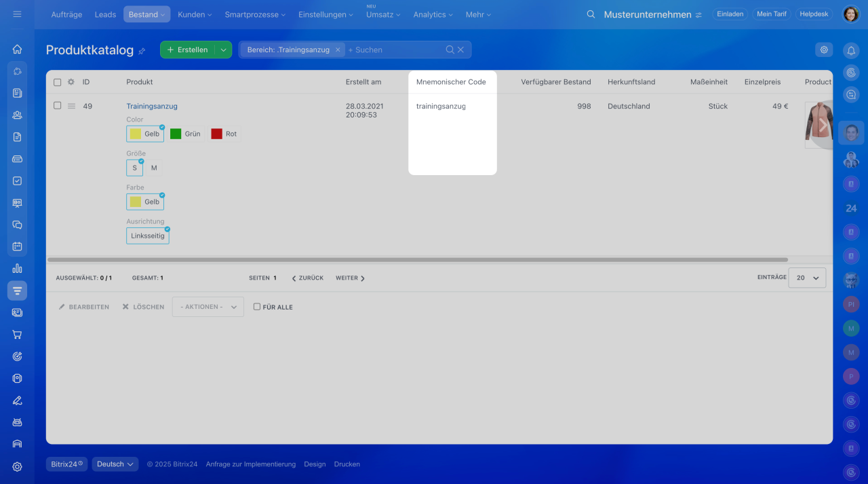Go to Leads menu item

point(105,14)
